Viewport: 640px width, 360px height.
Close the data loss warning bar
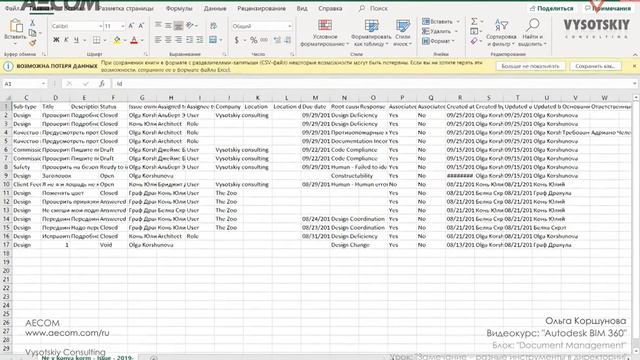click(x=634, y=66)
